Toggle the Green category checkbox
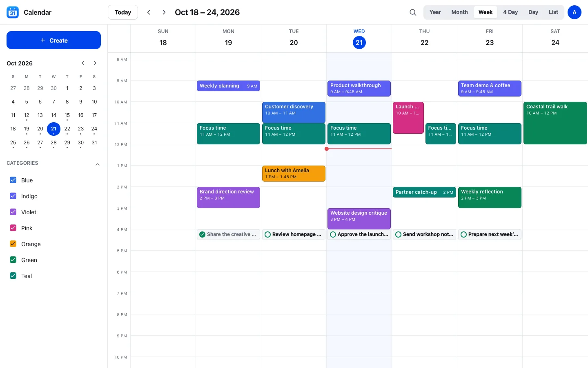The width and height of the screenshot is (588, 368). [13, 260]
